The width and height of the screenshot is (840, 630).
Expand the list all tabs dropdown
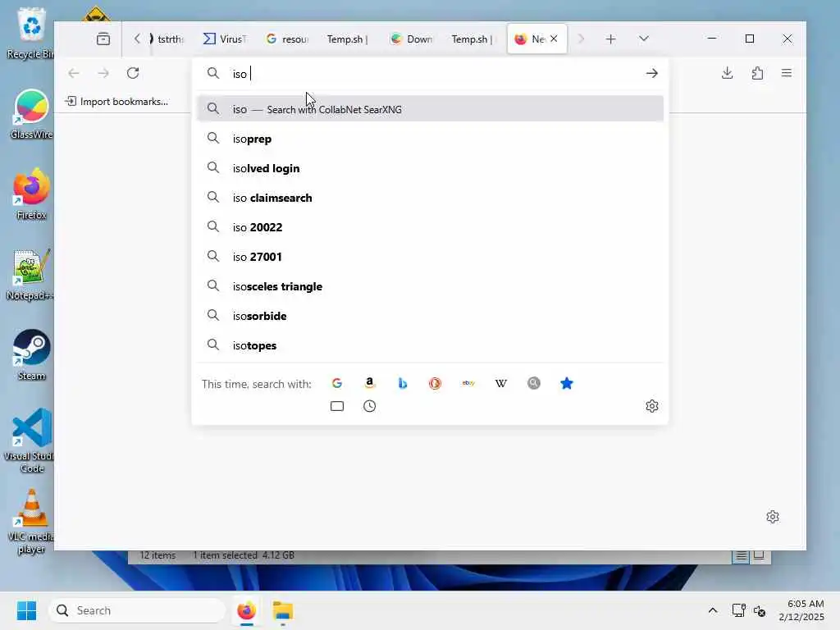(644, 39)
